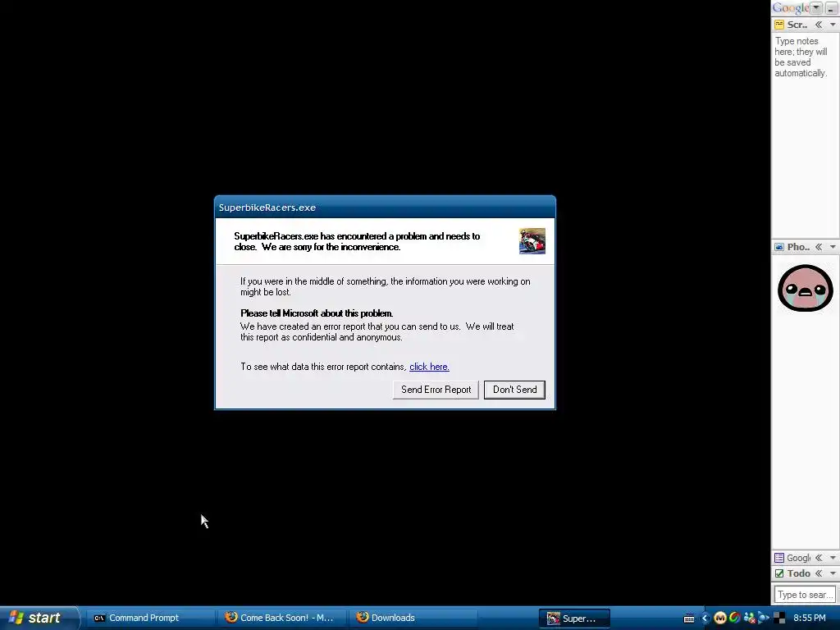840x630 pixels.
Task: Click the Google list gadget icon
Action: point(779,558)
